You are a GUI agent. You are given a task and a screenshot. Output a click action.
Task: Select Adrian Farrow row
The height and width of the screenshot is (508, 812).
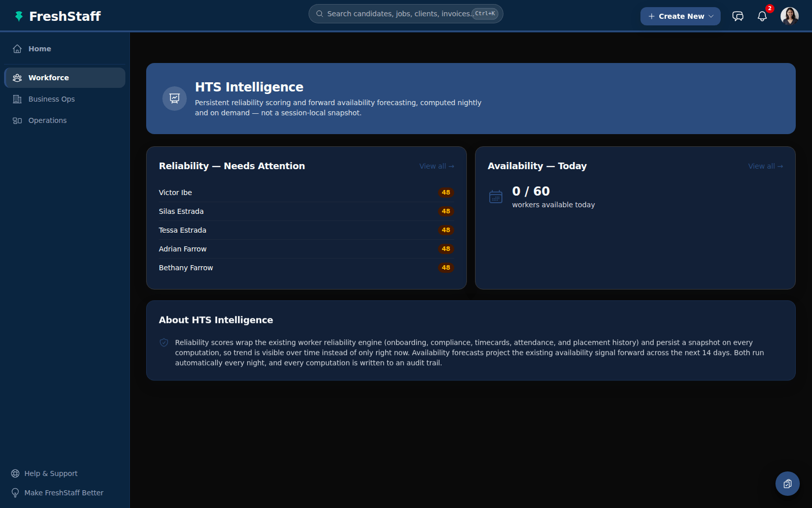pos(307,249)
